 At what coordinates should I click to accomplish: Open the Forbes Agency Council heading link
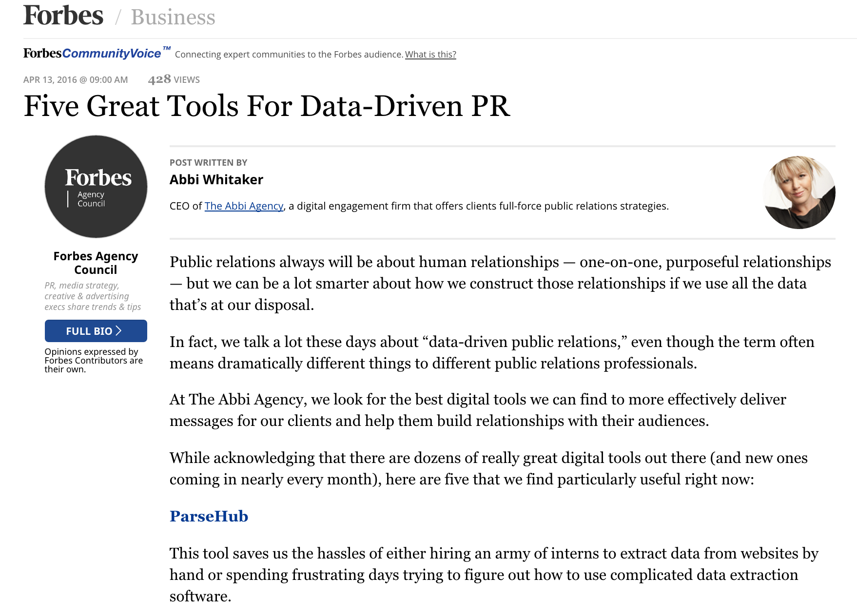pos(96,263)
